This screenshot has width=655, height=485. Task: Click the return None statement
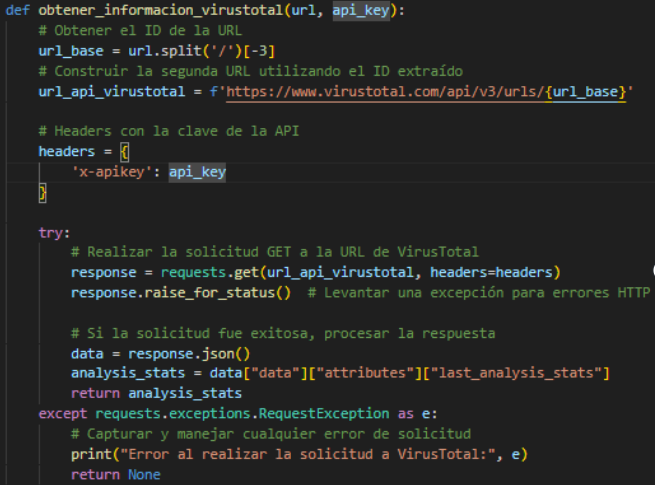click(x=115, y=474)
